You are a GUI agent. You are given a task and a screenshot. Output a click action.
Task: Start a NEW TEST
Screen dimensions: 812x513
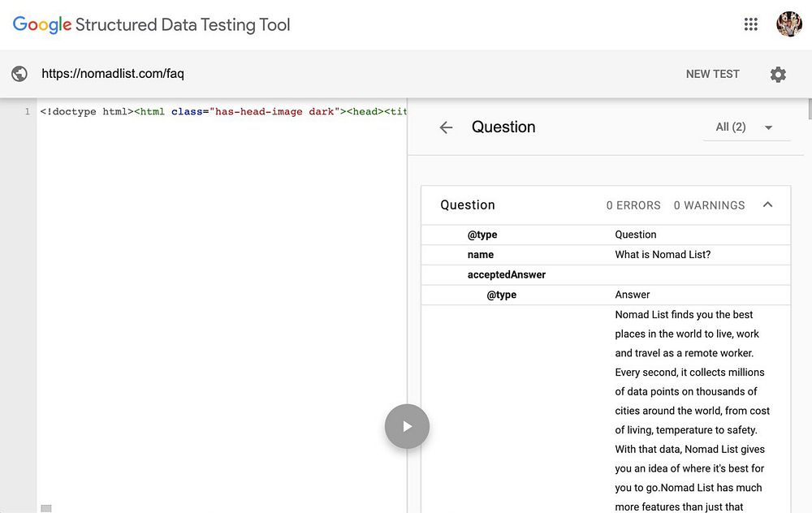point(712,74)
